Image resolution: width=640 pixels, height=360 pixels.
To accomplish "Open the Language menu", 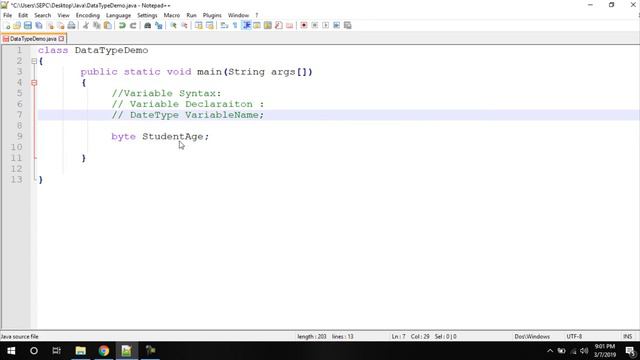I will click(x=118, y=15).
